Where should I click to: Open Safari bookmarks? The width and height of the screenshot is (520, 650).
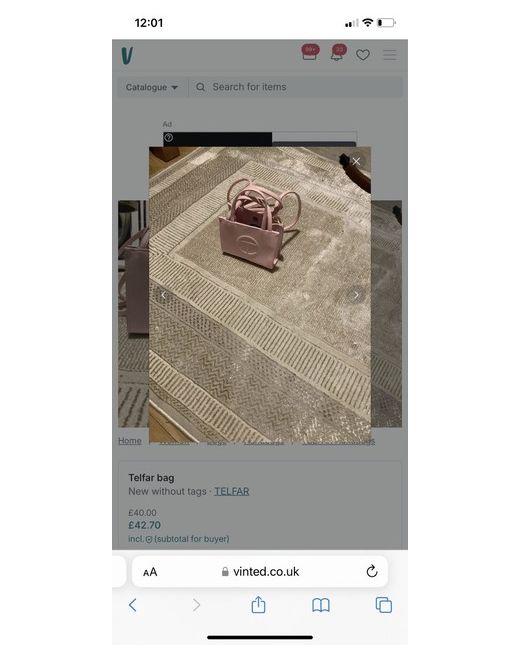(x=321, y=605)
